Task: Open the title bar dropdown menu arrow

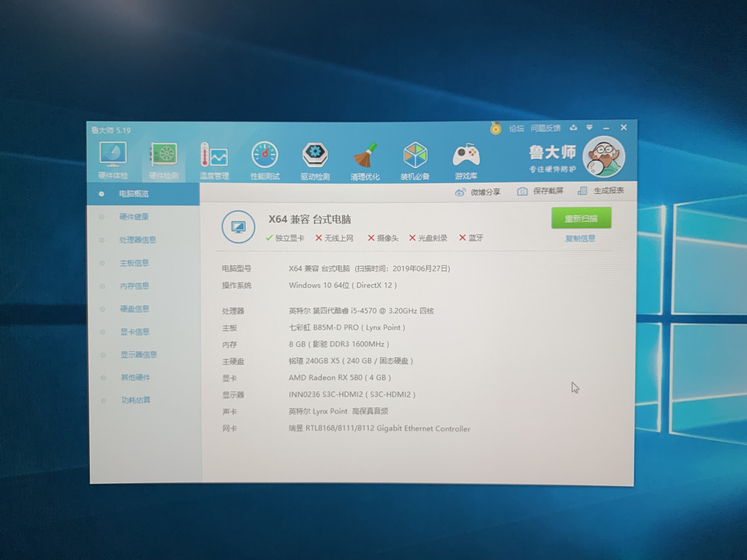Action: pos(589,128)
